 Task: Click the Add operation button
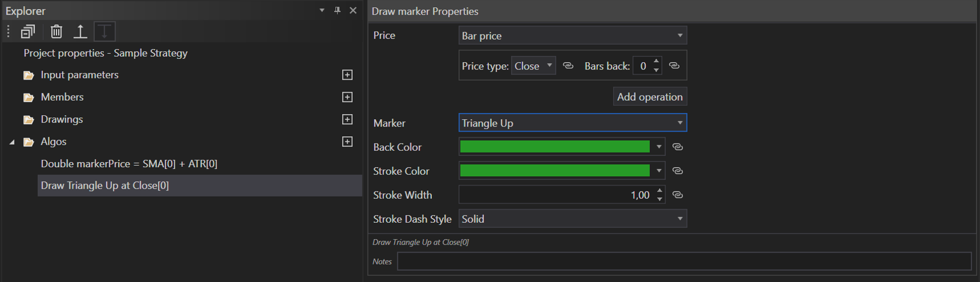click(650, 97)
